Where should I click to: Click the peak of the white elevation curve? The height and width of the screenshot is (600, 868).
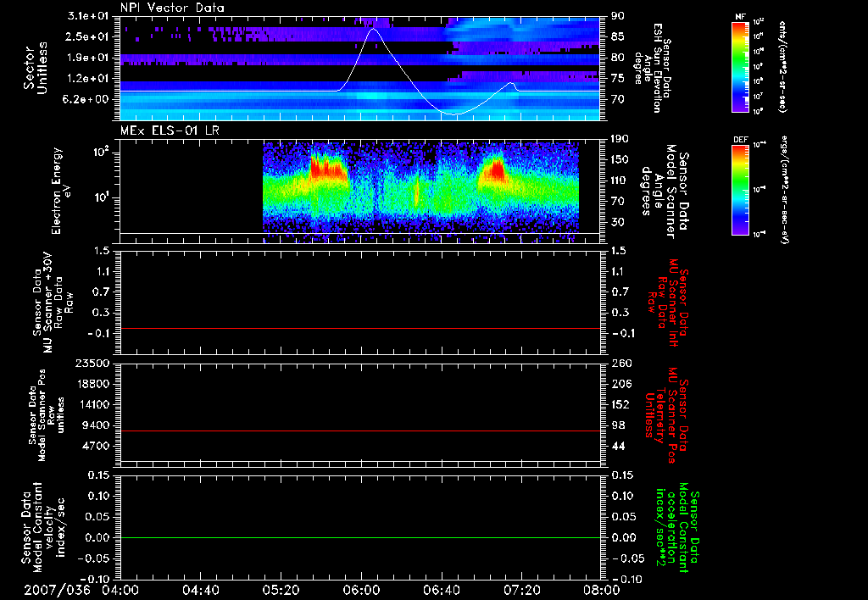tap(374, 28)
